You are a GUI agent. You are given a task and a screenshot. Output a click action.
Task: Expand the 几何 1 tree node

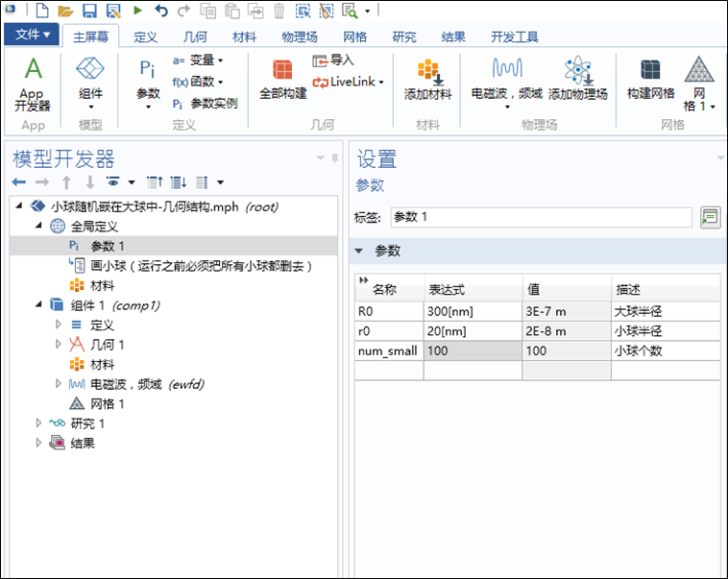click(59, 345)
